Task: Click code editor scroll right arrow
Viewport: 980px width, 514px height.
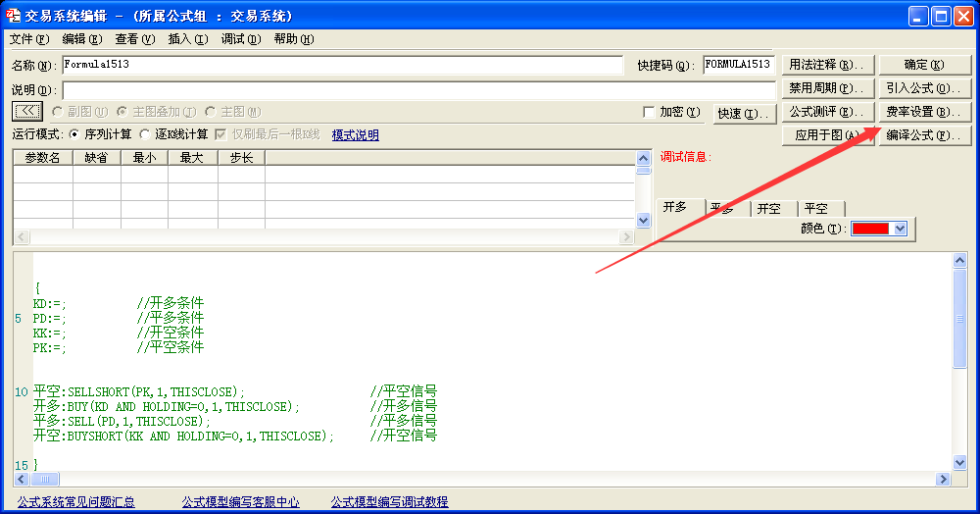Action: [943, 479]
